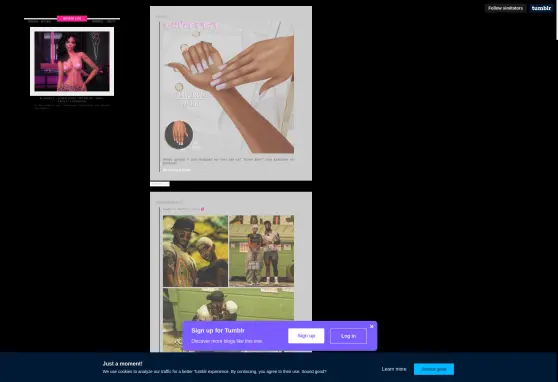Close the Sign up for Tumblr popup
The image size is (558, 382).
pyautogui.click(x=372, y=326)
